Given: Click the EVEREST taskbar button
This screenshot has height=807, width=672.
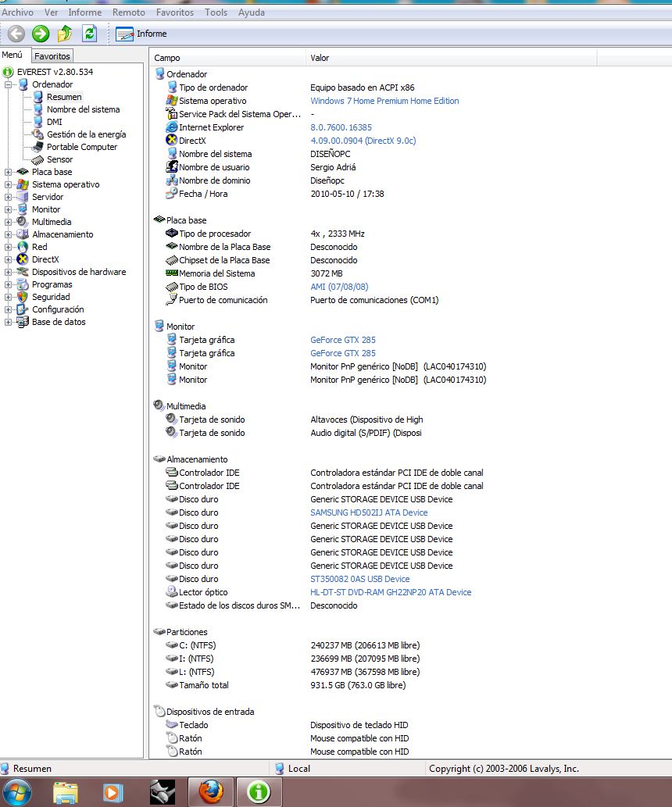Looking at the screenshot, I should 259,792.
